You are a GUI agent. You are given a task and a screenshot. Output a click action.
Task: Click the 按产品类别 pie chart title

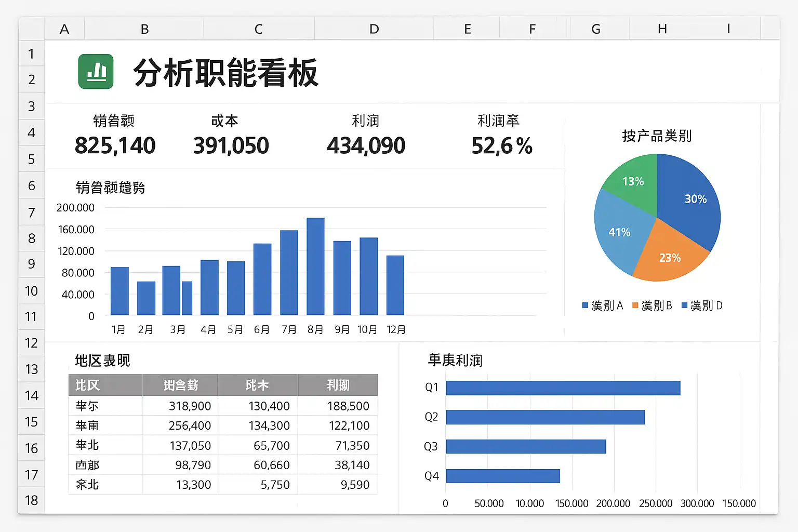pos(657,136)
